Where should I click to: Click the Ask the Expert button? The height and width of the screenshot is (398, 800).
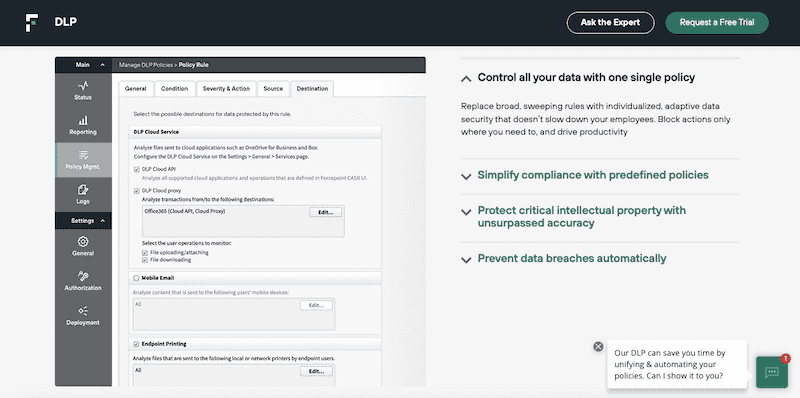point(610,23)
